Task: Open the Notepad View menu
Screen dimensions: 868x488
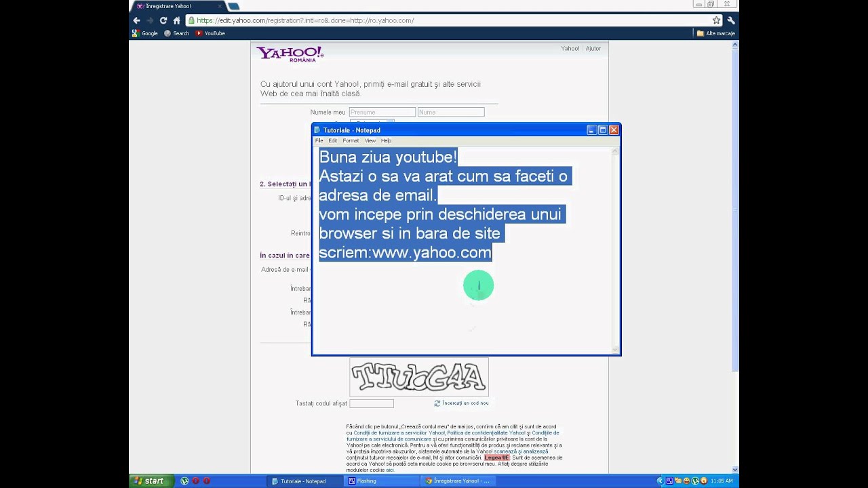Action: (x=370, y=141)
